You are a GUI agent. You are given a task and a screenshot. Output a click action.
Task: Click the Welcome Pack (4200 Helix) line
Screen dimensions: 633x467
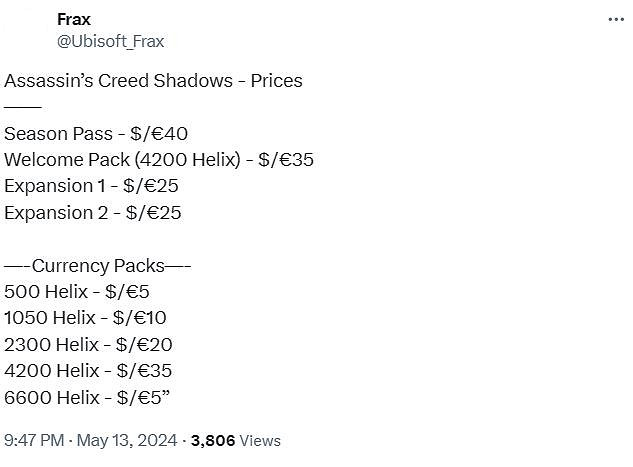(x=159, y=159)
